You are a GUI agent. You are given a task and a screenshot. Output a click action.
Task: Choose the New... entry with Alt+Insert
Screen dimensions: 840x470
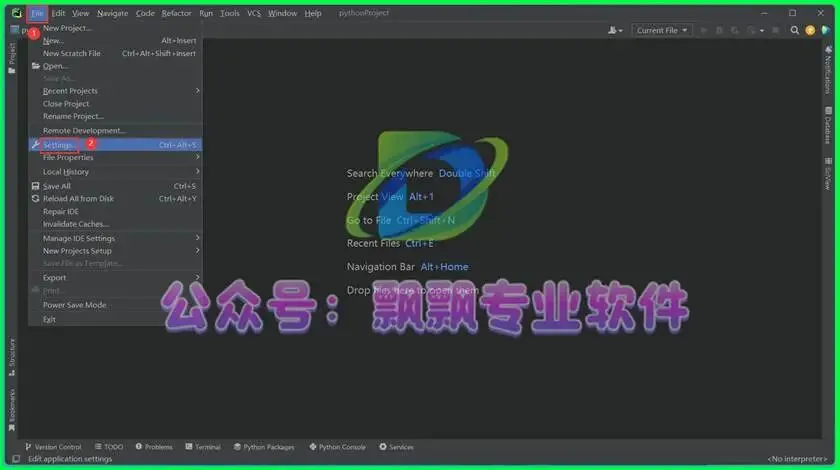click(x=115, y=41)
